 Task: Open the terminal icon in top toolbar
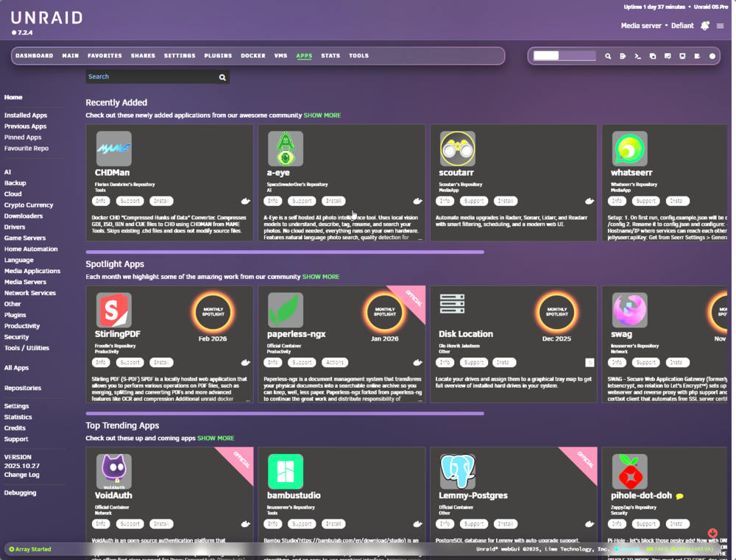click(x=637, y=56)
